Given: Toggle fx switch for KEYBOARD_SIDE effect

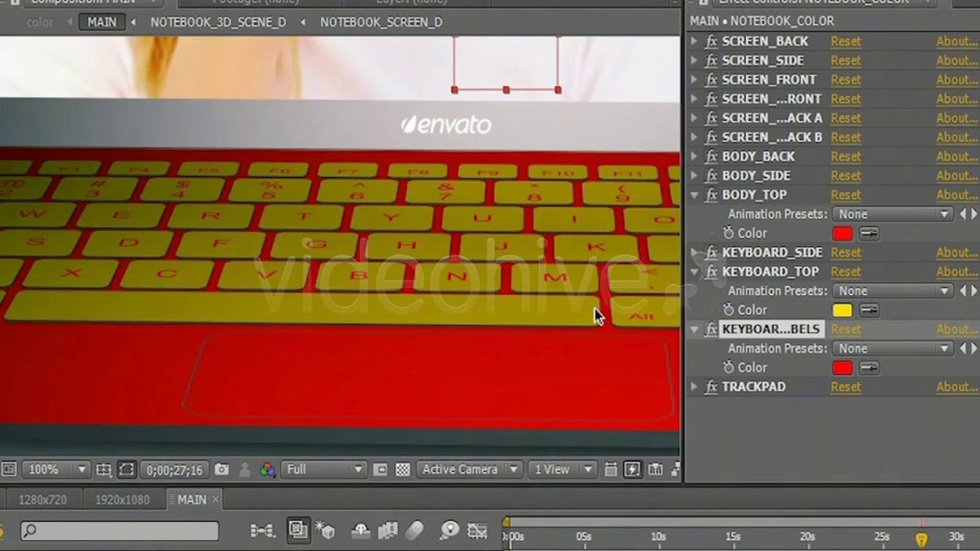Looking at the screenshot, I should click(711, 253).
